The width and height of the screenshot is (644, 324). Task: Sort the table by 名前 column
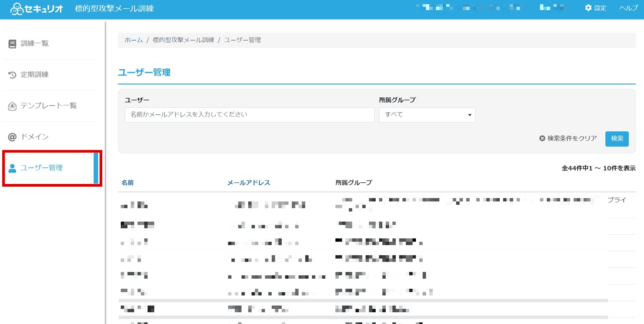point(127,183)
